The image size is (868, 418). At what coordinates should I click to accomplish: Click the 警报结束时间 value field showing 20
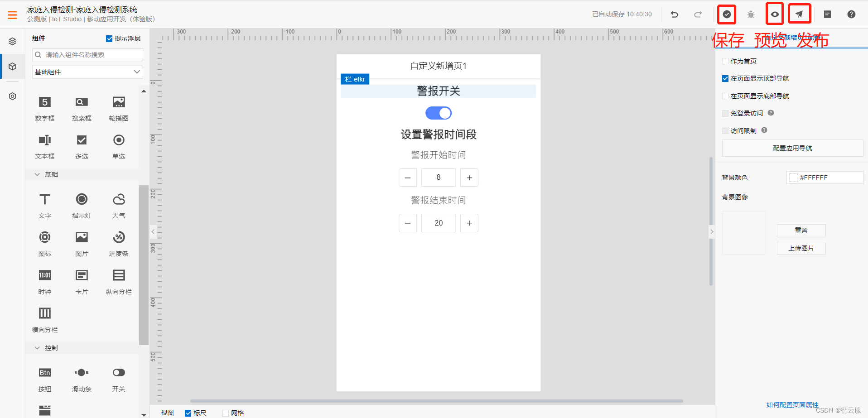(439, 223)
